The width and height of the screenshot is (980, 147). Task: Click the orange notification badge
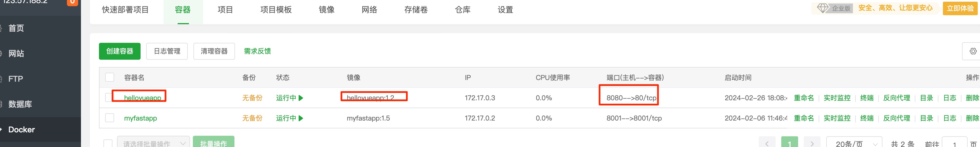[72, 2]
